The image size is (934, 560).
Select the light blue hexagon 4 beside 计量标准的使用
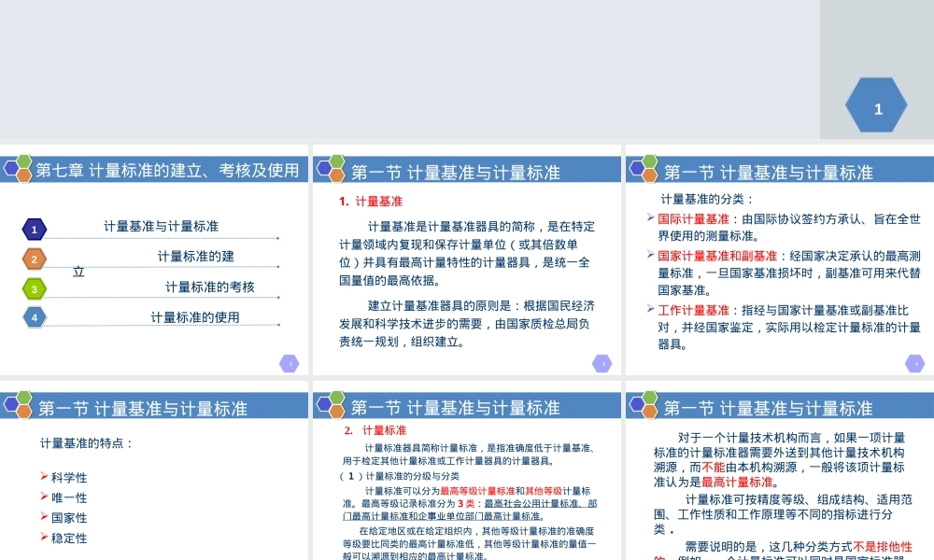(x=35, y=317)
